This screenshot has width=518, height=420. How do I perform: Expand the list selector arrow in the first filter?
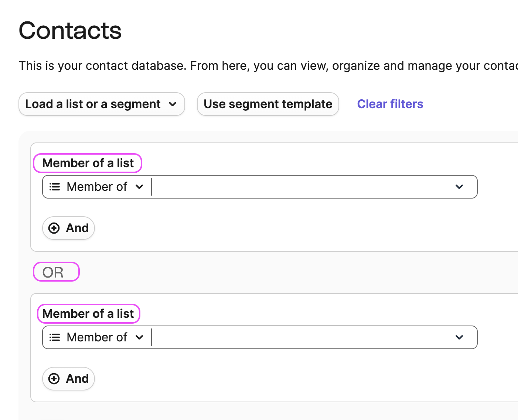[x=459, y=187]
